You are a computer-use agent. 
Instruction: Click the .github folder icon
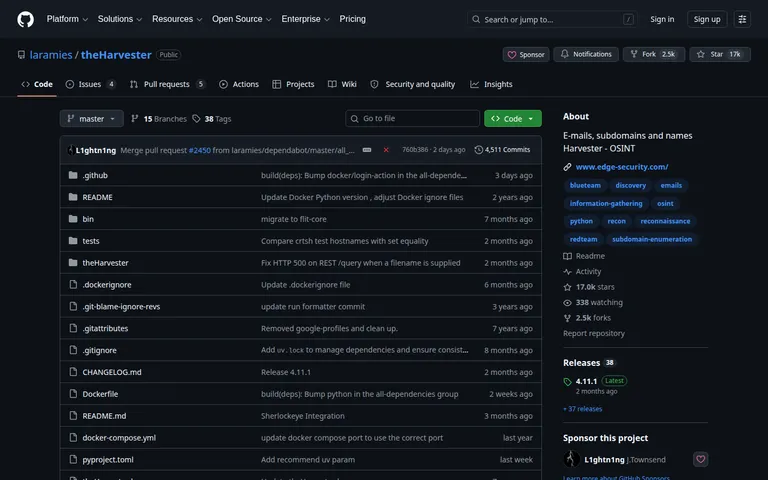[73, 175]
